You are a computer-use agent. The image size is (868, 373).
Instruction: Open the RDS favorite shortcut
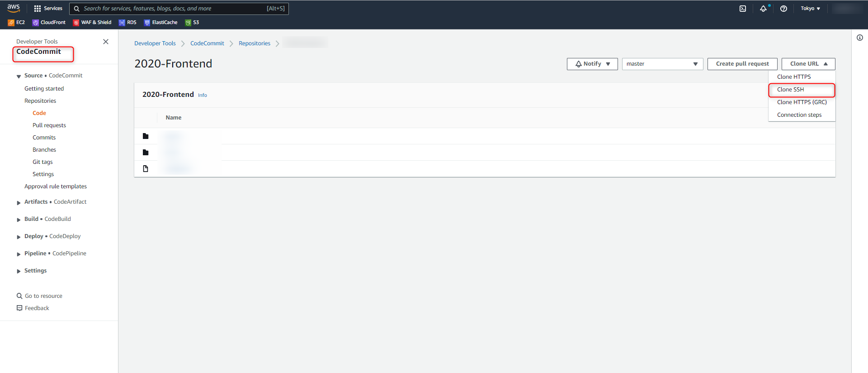tap(127, 22)
